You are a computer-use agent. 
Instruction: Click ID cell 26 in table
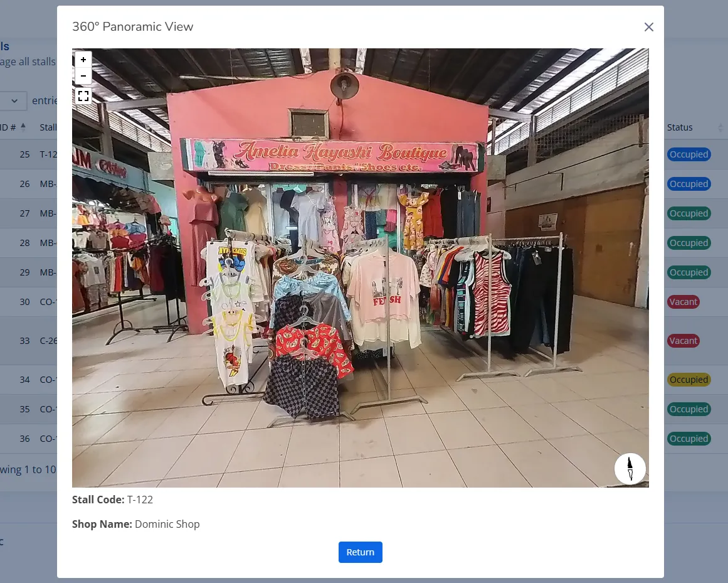coord(24,184)
